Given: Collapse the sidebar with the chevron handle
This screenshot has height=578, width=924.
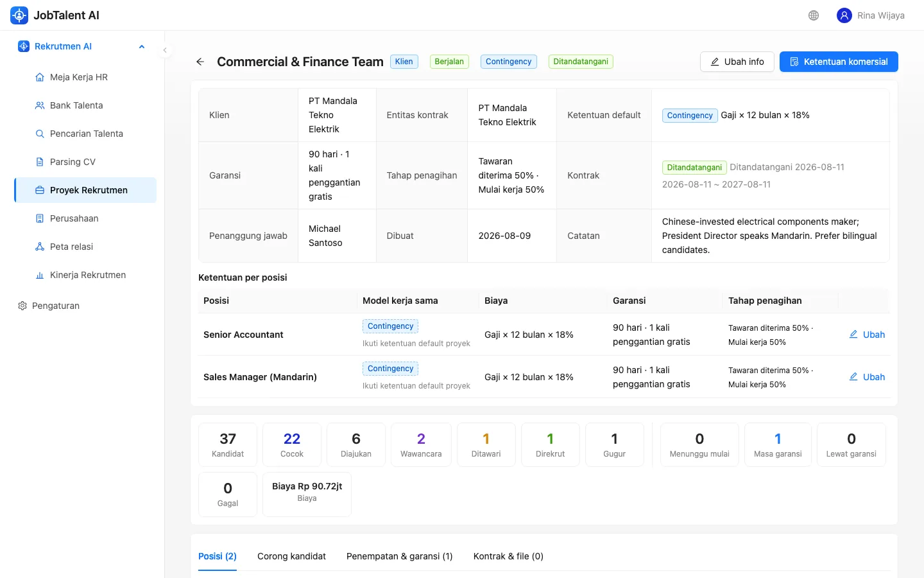Looking at the screenshot, I should tap(165, 50).
